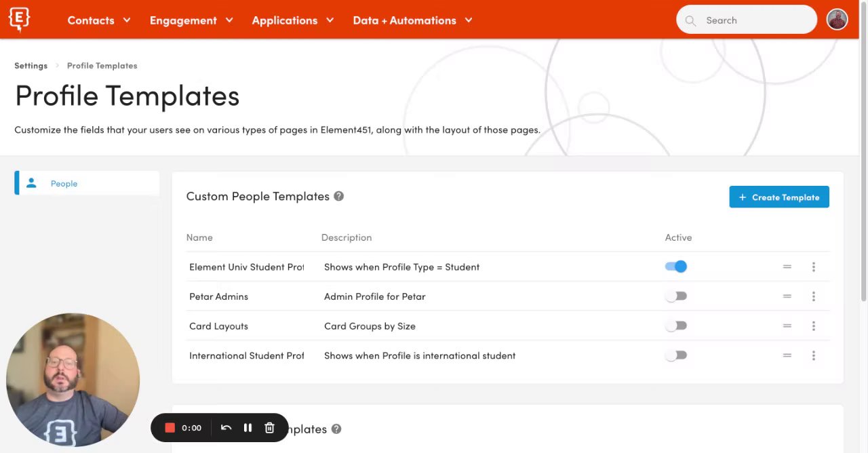Disable the Element Univ Student Profile toggle

[x=676, y=267]
